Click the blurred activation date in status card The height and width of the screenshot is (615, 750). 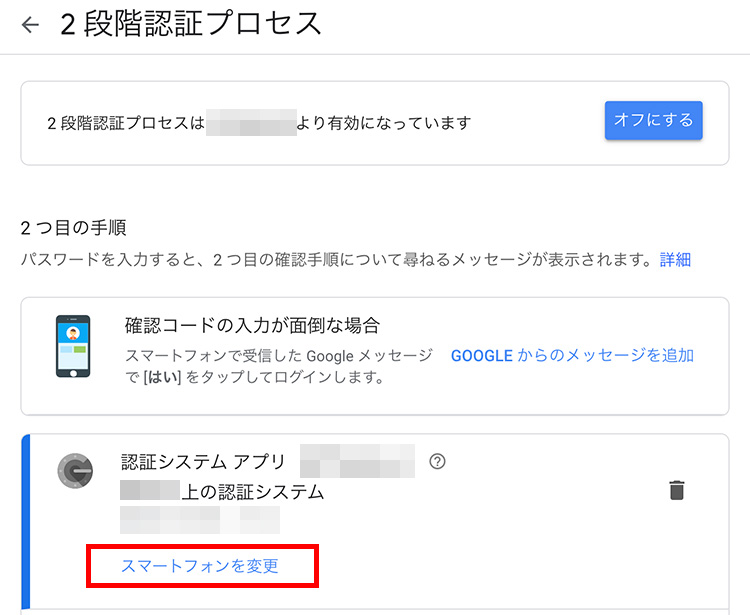tap(251, 122)
